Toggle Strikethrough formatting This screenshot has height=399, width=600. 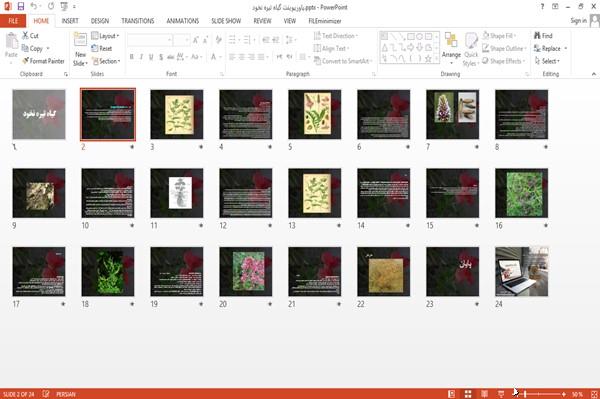[x=171, y=57]
